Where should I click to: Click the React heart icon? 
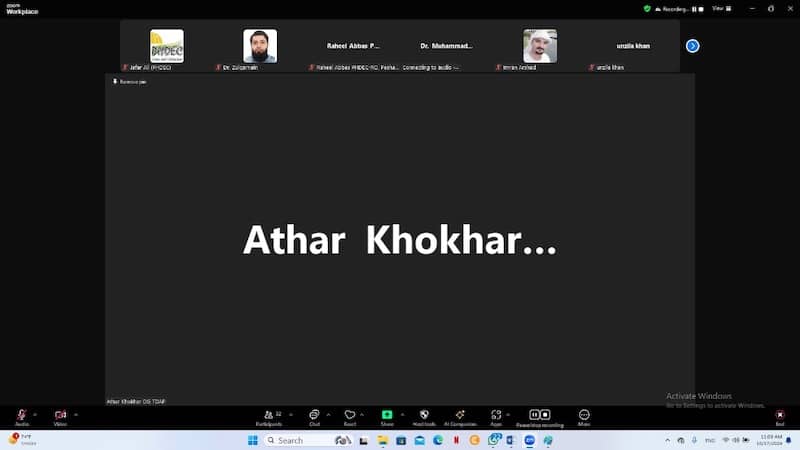pyautogui.click(x=350, y=415)
